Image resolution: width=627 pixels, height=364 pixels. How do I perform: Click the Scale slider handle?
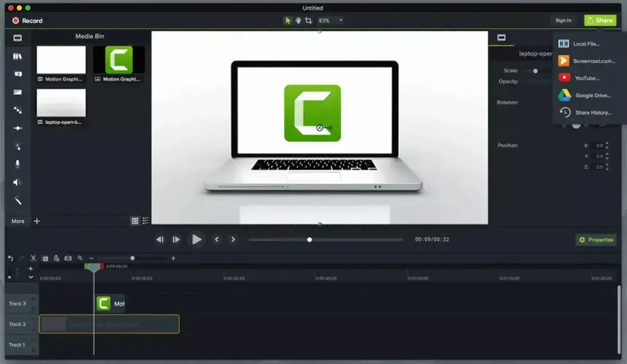pyautogui.click(x=535, y=71)
